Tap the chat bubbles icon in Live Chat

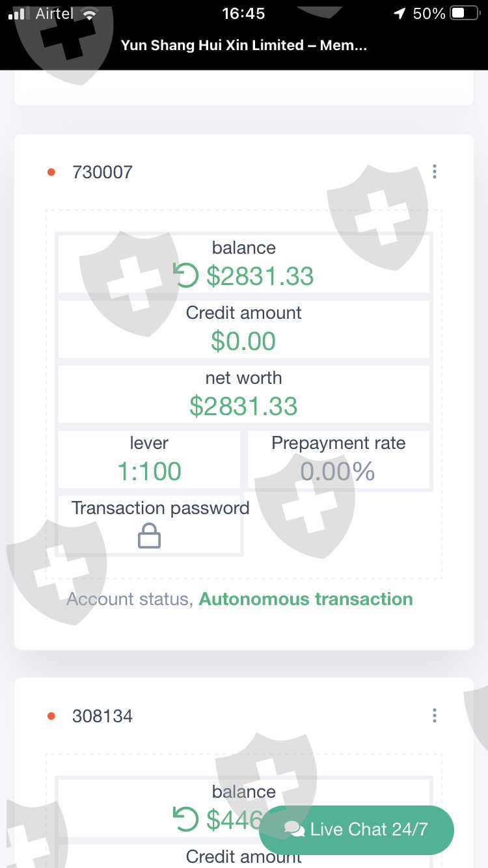[294, 830]
